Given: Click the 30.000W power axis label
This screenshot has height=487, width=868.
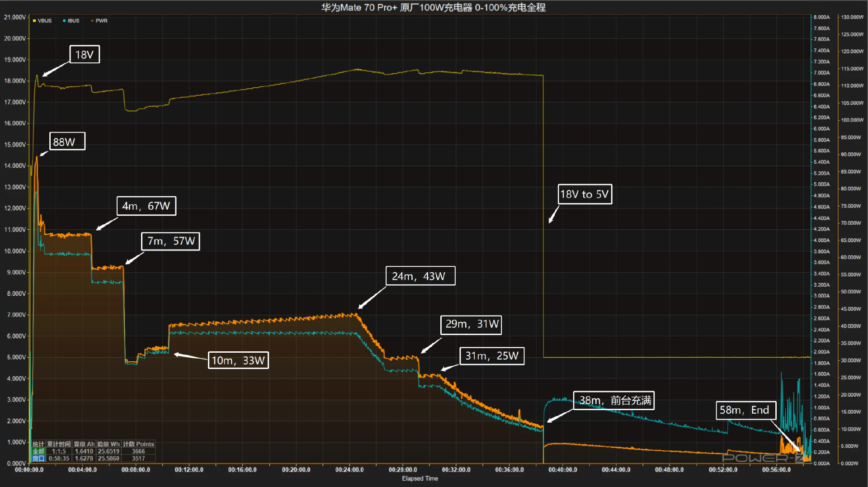Looking at the screenshot, I should click(851, 360).
